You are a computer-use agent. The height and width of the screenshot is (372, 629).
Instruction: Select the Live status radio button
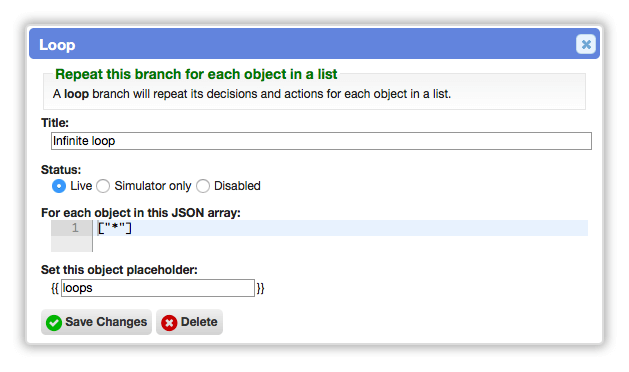(59, 186)
